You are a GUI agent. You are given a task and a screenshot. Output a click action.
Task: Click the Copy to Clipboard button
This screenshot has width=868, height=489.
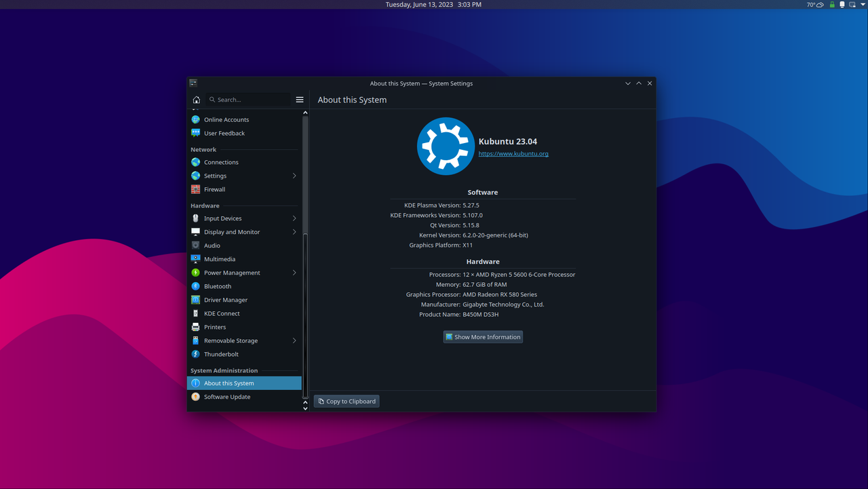coord(347,402)
